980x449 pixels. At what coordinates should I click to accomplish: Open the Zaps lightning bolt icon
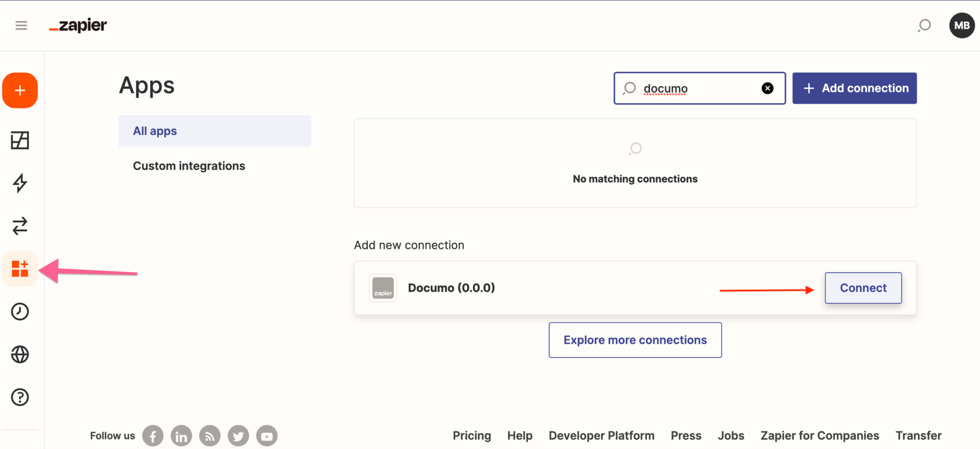20,183
